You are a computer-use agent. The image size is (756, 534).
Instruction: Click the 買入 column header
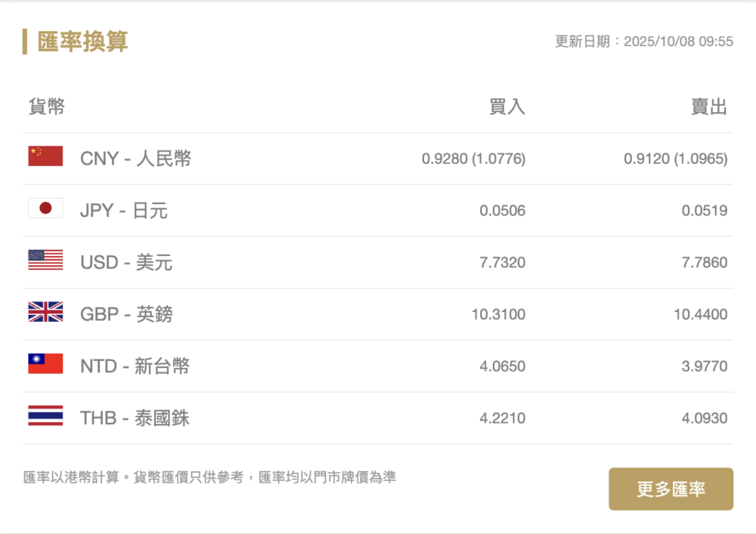507,107
